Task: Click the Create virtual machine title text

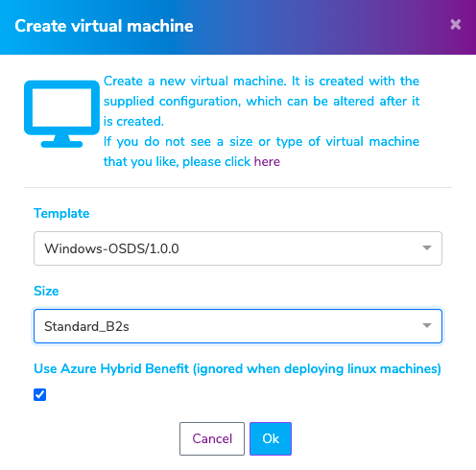Action: click(104, 26)
